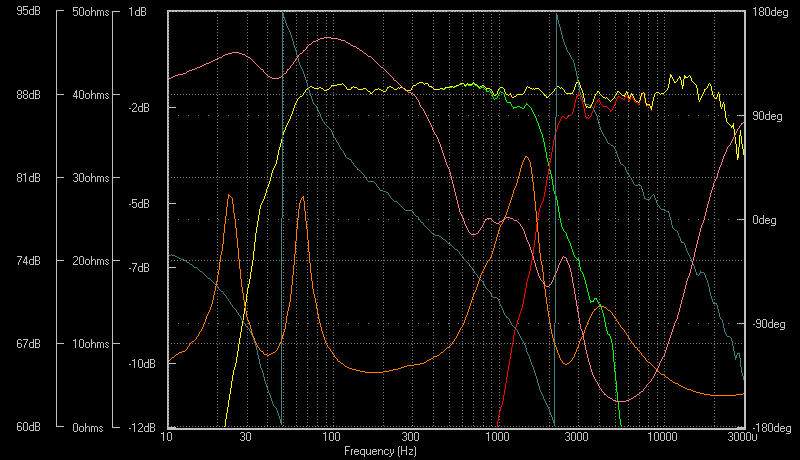Click the 1dB axis label
The height and width of the screenshot is (460, 800).
[137, 12]
